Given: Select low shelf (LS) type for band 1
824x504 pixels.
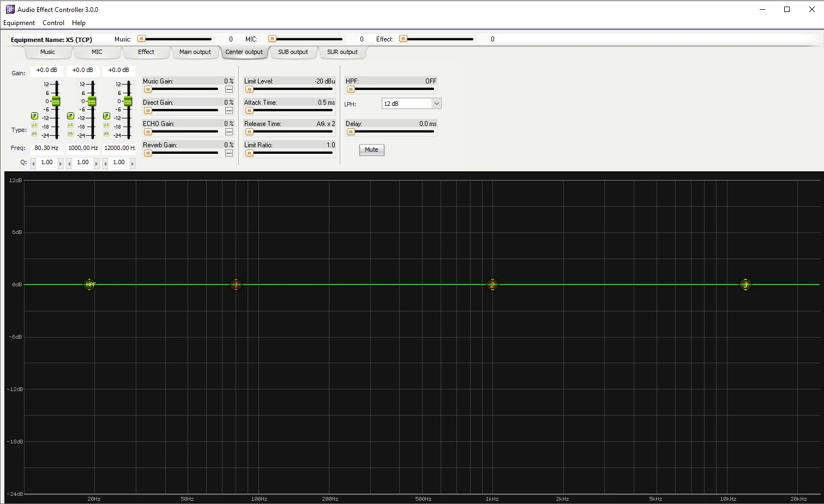Looking at the screenshot, I should [x=34, y=125].
